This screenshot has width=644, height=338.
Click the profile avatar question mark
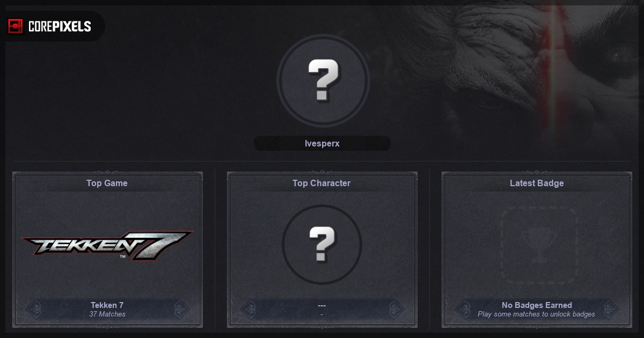point(323,81)
